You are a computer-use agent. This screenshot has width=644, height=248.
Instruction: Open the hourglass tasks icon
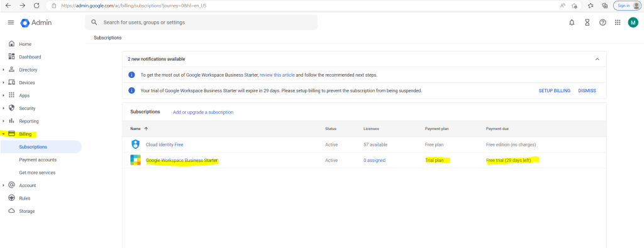(587, 23)
